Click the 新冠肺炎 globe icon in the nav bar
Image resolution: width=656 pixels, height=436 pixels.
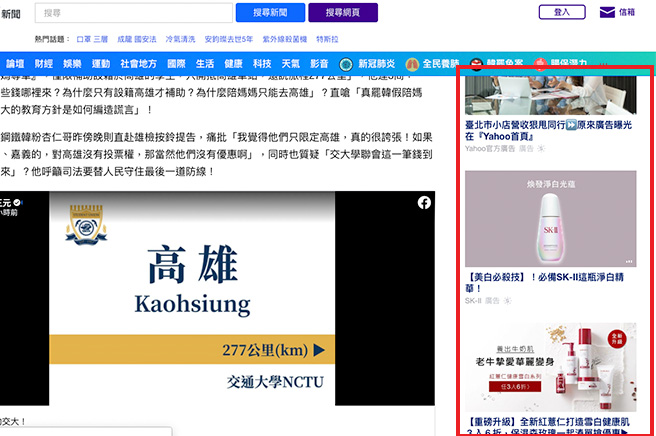click(347, 62)
